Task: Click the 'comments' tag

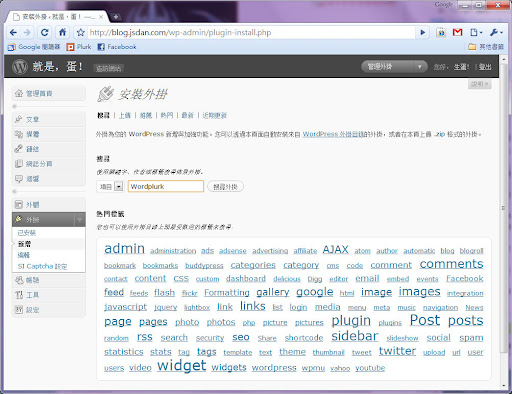Action: coord(451,264)
